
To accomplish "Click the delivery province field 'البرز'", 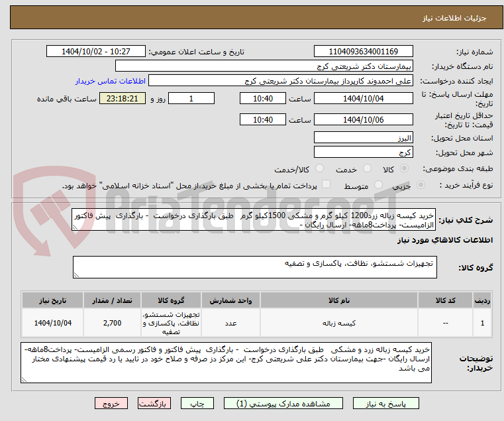I will (x=363, y=138).
